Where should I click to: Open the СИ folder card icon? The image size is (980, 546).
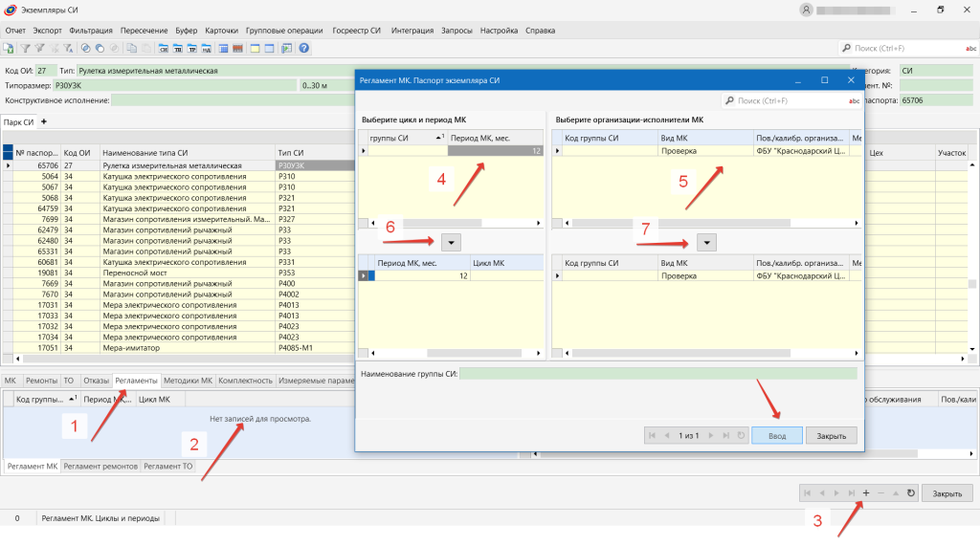click(x=163, y=48)
